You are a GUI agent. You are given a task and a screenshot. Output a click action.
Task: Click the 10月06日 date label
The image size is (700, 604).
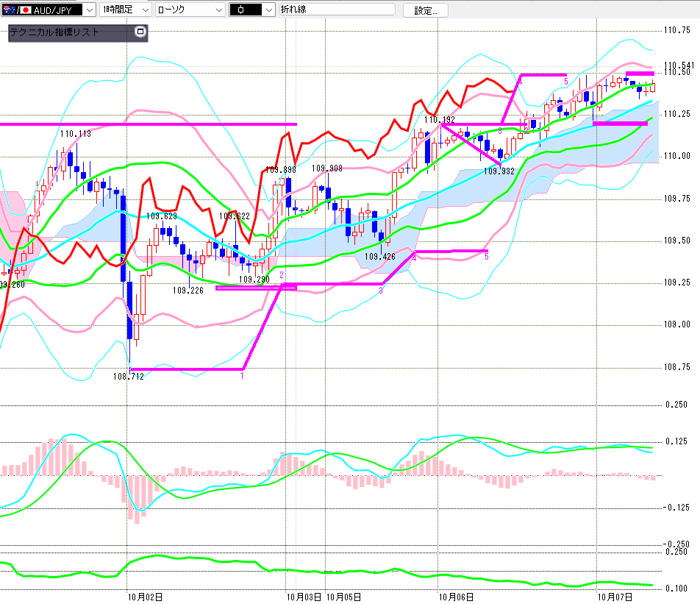tap(456, 597)
